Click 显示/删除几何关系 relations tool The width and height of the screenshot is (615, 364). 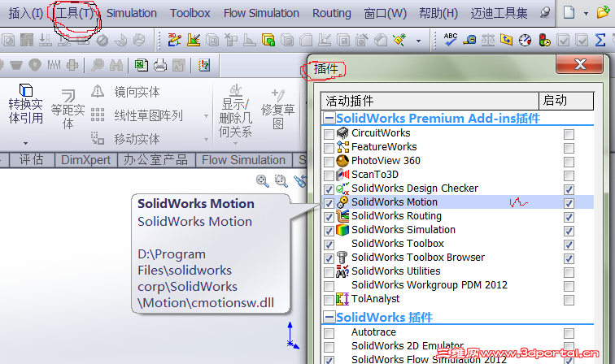(235, 110)
